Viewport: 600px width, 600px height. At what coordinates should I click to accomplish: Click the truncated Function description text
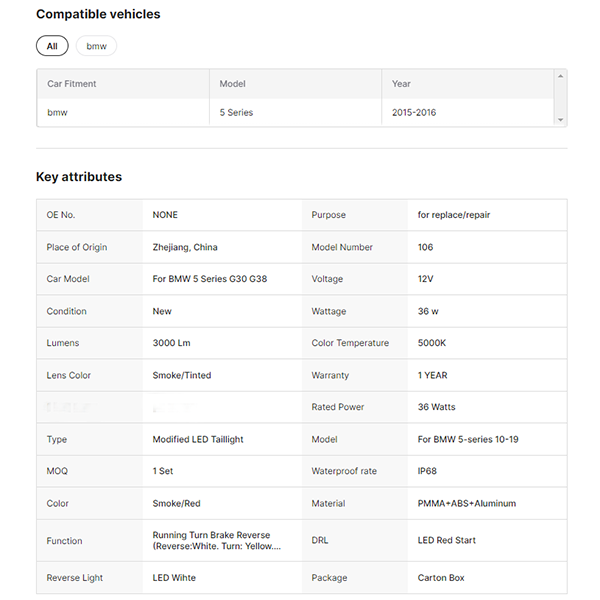(216, 541)
